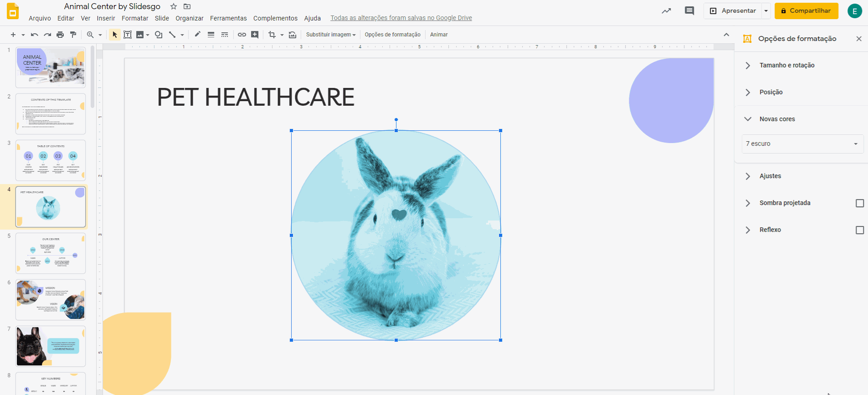Click the Apresentar button
Screen dimensions: 868x395
click(x=733, y=10)
